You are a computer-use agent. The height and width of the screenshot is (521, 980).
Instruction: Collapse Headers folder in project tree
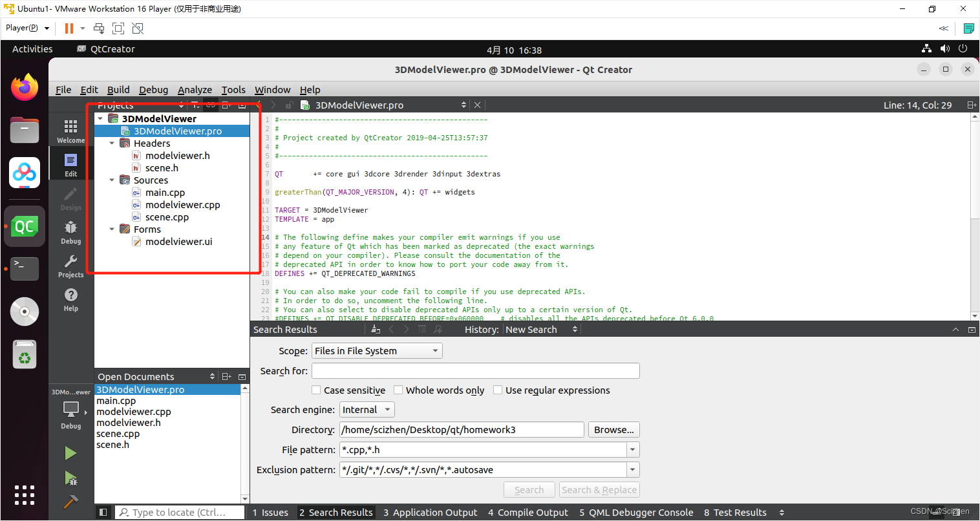[112, 144]
